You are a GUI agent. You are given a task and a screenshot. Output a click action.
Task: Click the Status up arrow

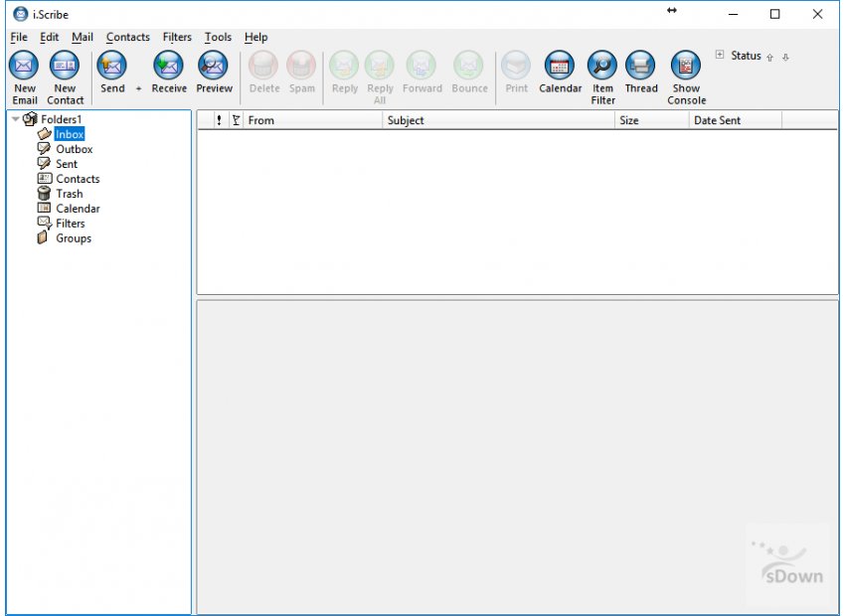pyautogui.click(x=769, y=57)
